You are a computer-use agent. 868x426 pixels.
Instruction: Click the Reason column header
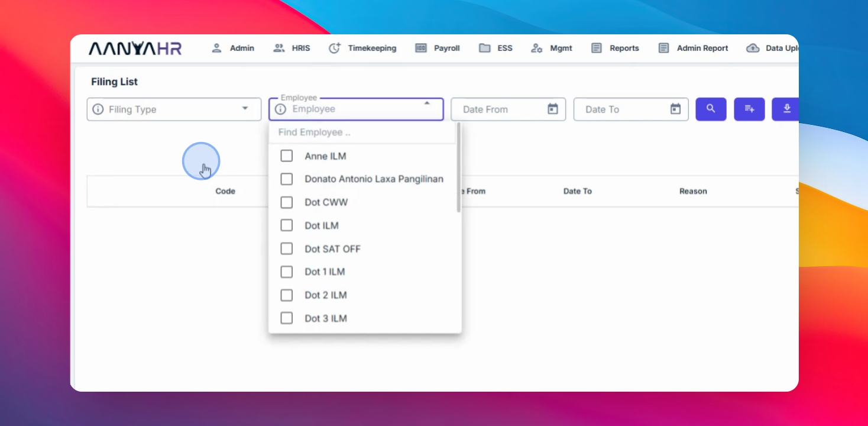[x=693, y=191]
